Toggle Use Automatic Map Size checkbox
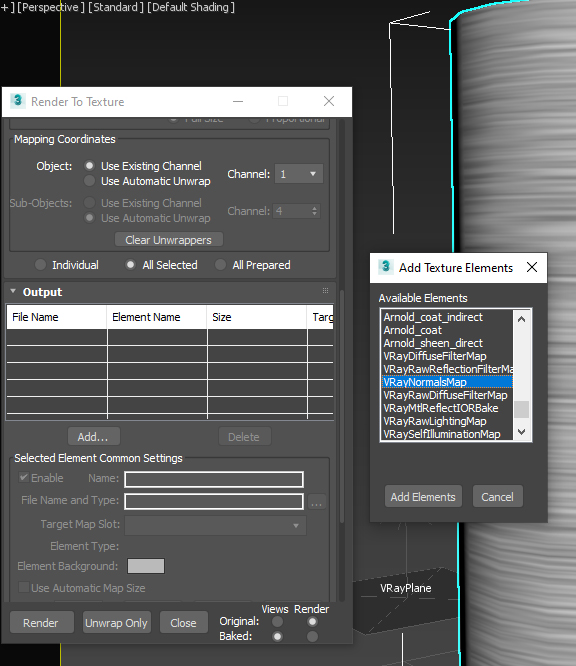 coord(24,587)
